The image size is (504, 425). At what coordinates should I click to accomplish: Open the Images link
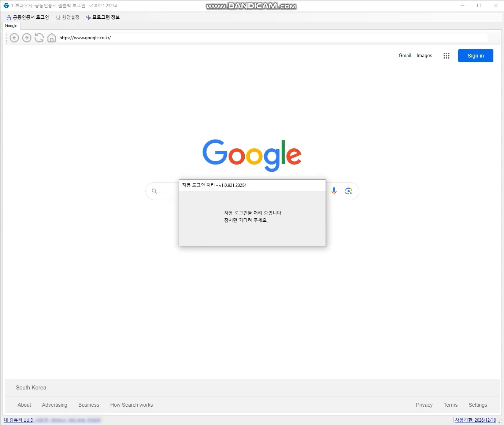pyautogui.click(x=424, y=56)
